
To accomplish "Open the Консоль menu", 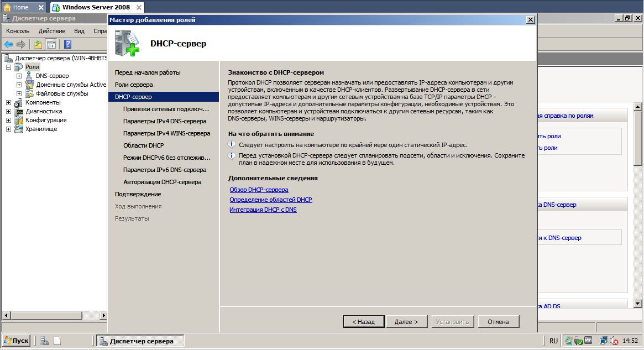I will click(18, 31).
